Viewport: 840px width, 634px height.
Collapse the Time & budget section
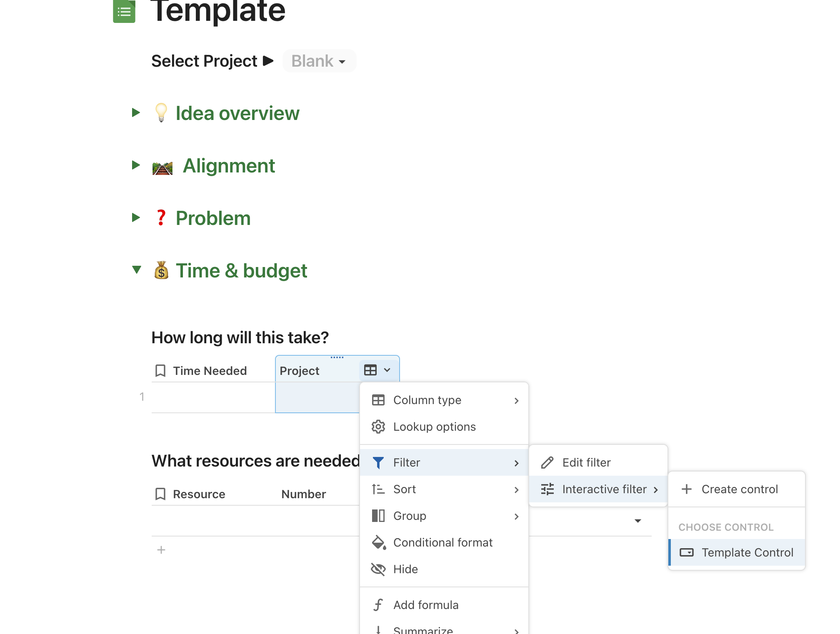136,270
